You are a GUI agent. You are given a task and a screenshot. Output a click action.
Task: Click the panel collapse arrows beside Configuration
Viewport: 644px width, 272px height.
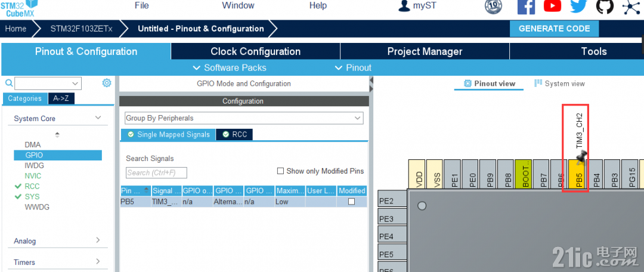coord(371,84)
